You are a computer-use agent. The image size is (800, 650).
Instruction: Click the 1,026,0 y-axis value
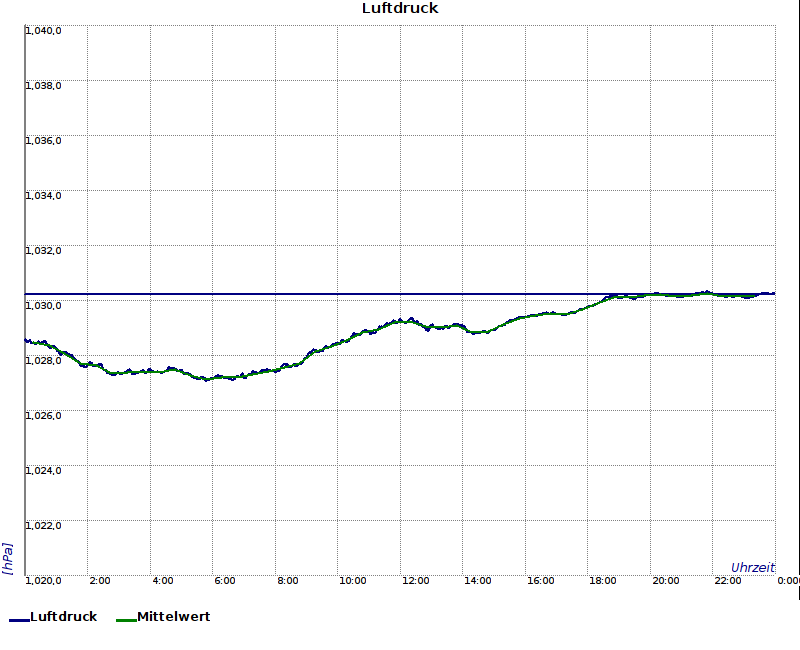click(x=43, y=416)
